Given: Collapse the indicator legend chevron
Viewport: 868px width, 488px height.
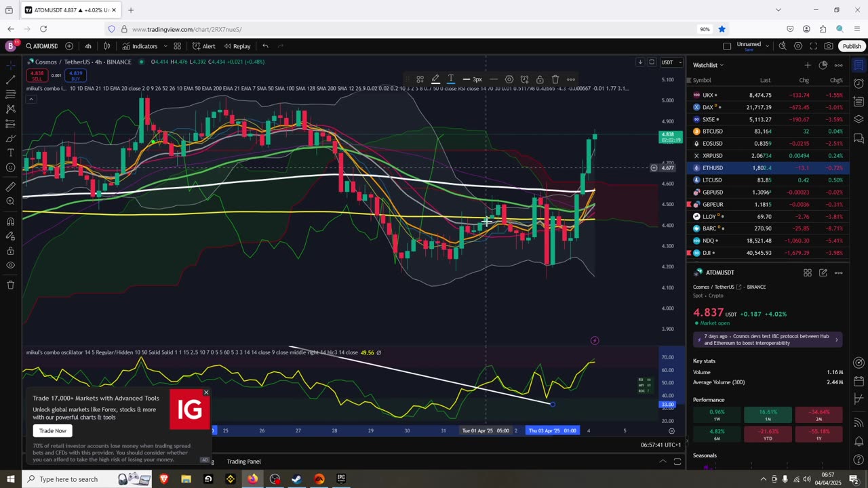Looking at the screenshot, I should (x=31, y=100).
